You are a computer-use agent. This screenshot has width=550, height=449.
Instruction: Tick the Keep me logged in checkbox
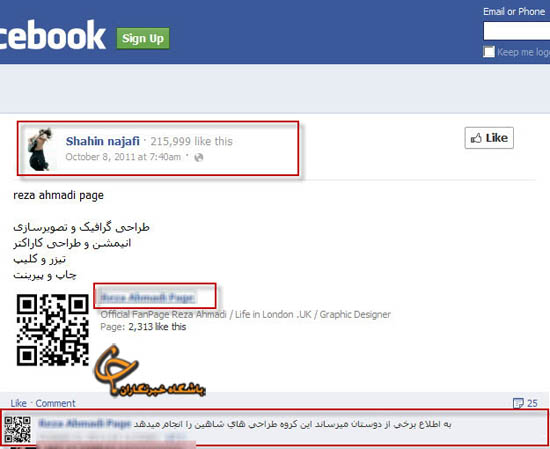tap(489, 52)
